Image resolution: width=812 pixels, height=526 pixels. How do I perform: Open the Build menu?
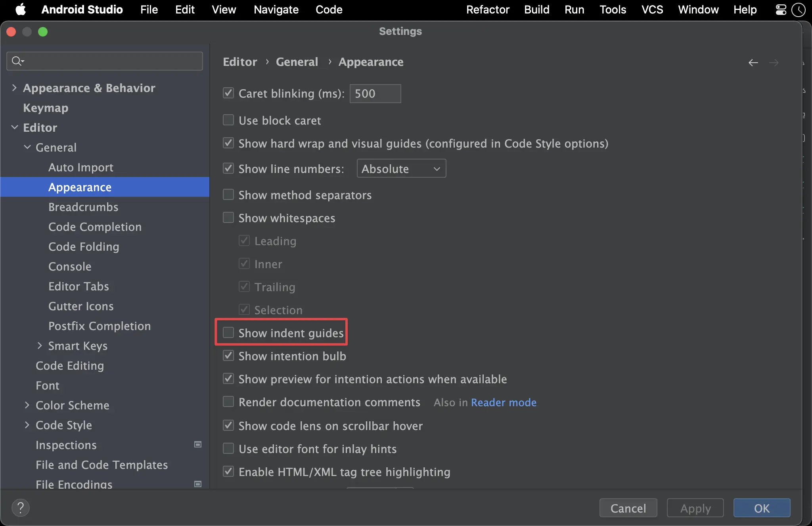[x=537, y=10]
